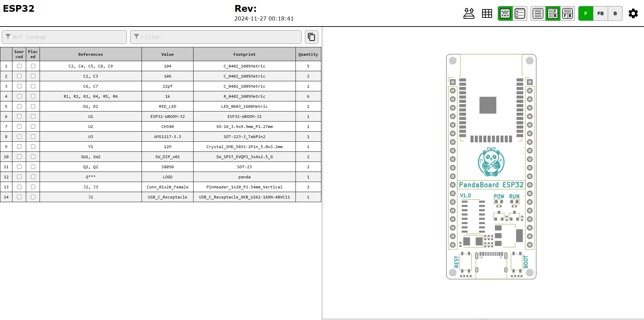Click the Sourced column header
Image resolution: width=644 pixels, height=320 pixels.
[19, 54]
